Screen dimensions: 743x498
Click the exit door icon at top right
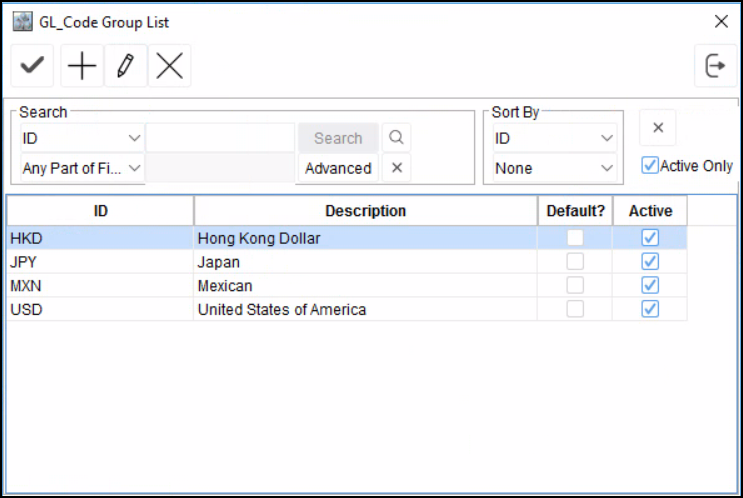(715, 66)
